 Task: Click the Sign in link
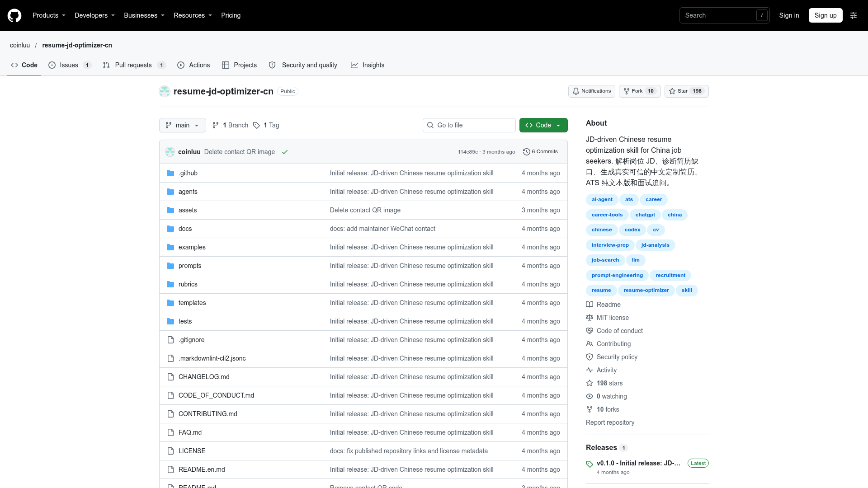[x=789, y=15]
